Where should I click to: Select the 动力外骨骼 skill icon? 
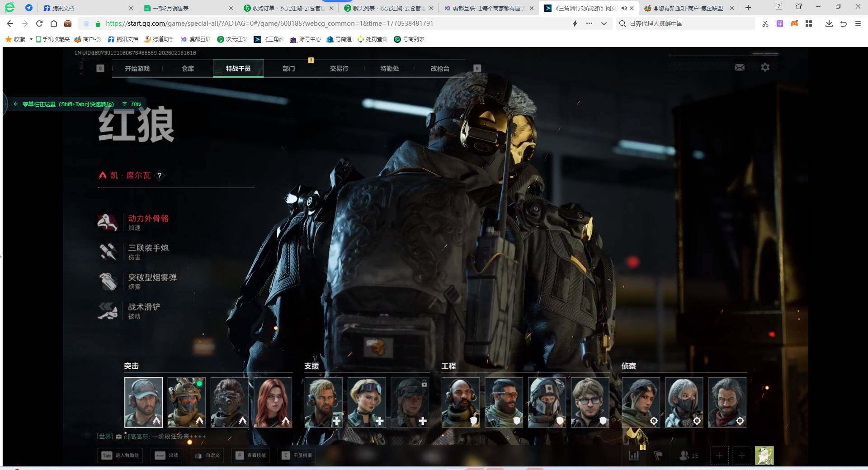pyautogui.click(x=108, y=222)
